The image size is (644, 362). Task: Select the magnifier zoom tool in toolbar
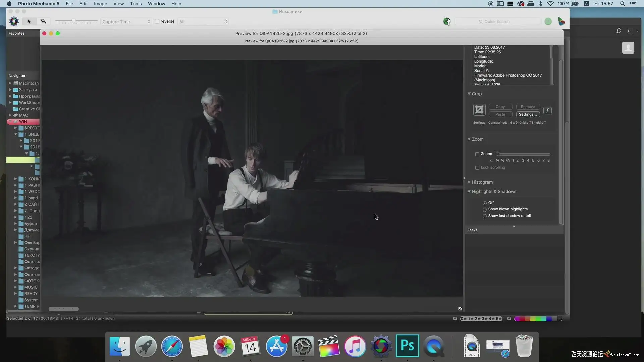[44, 21]
